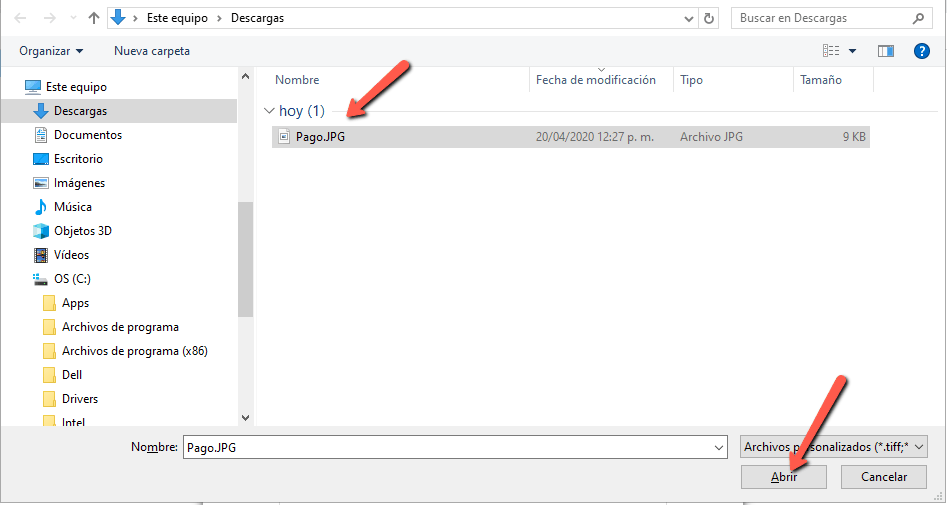Click the Escritorio desktop icon
The image size is (947, 505).
[x=40, y=159]
